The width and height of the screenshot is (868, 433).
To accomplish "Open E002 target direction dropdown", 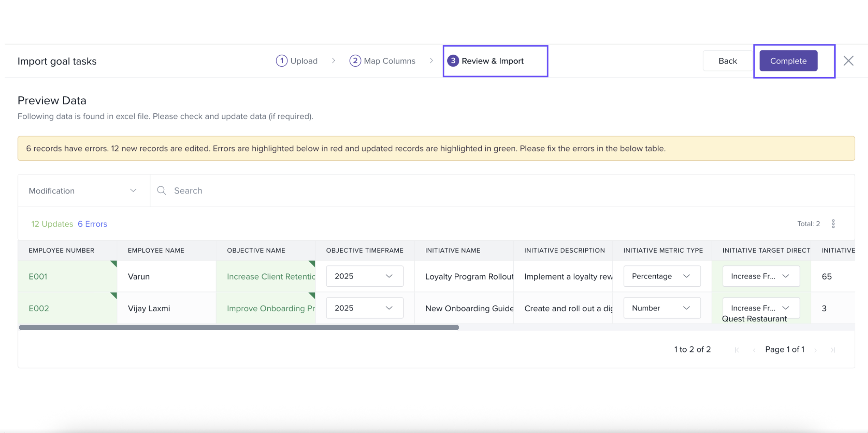I will pos(760,308).
